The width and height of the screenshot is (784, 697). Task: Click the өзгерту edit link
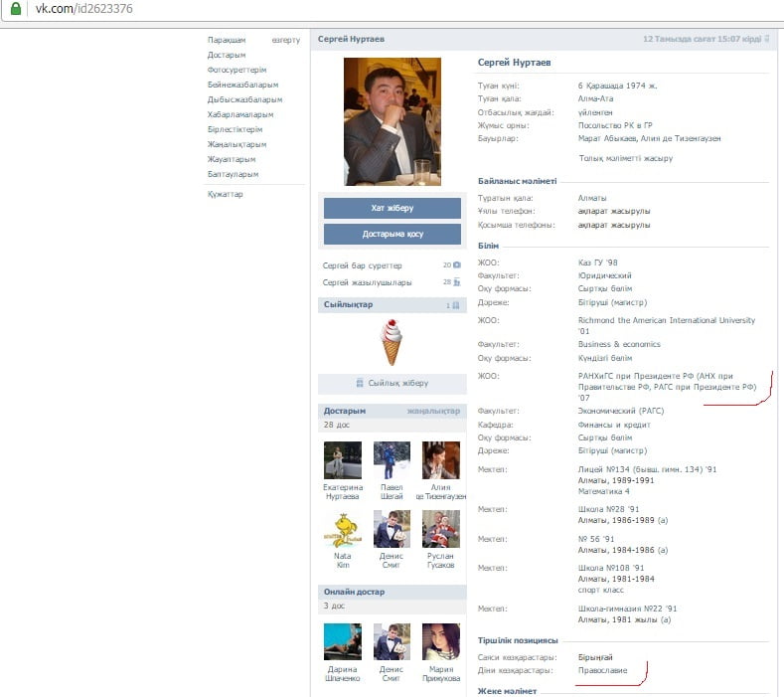pyautogui.click(x=286, y=40)
